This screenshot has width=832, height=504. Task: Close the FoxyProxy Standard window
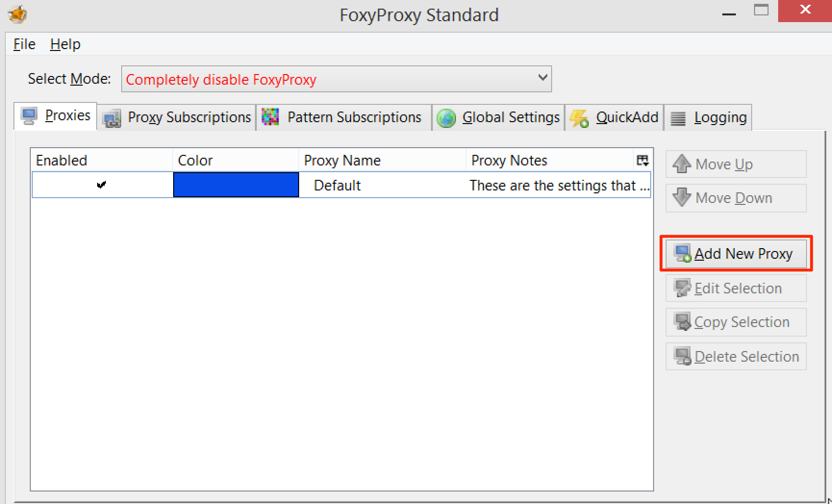click(x=805, y=11)
